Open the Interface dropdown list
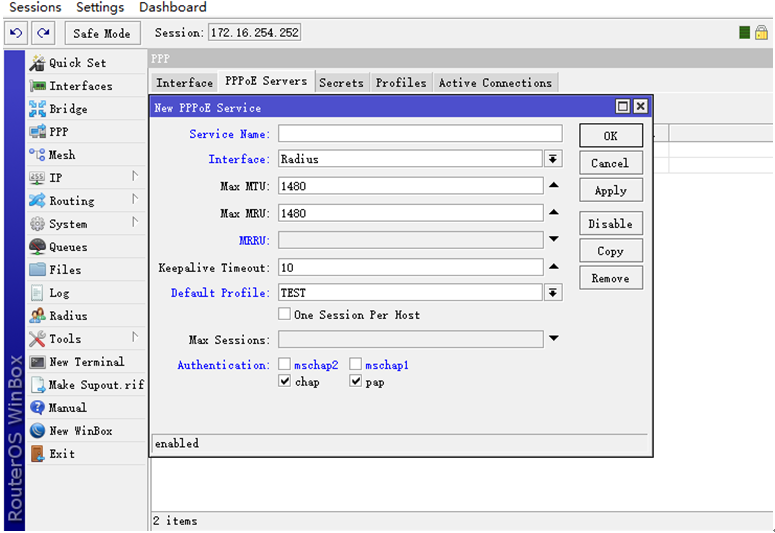 coord(553,159)
